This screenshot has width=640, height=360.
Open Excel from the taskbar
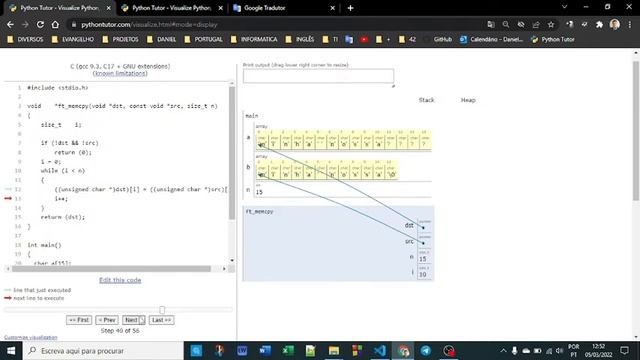coord(288,351)
